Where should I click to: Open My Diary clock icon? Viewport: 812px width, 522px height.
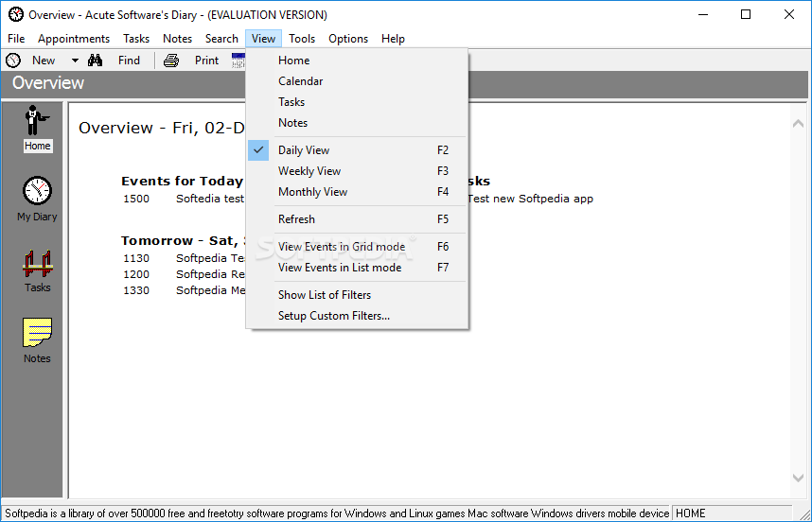37,190
